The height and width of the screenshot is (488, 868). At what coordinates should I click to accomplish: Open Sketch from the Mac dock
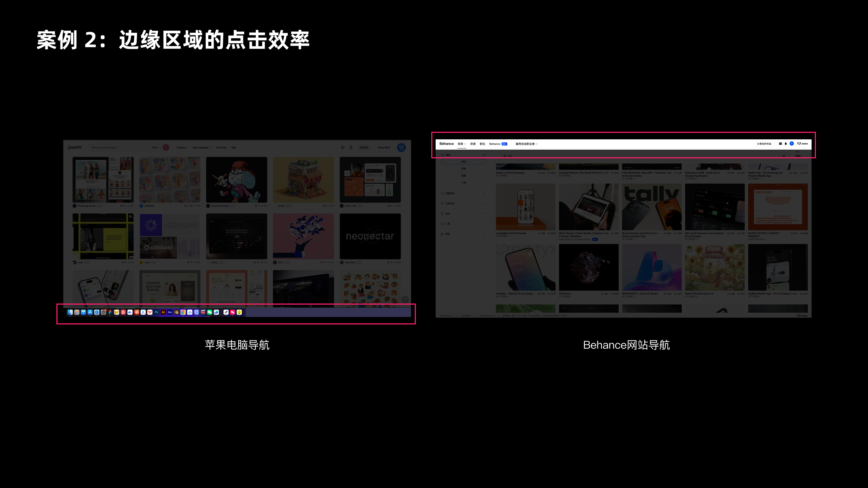tap(117, 312)
